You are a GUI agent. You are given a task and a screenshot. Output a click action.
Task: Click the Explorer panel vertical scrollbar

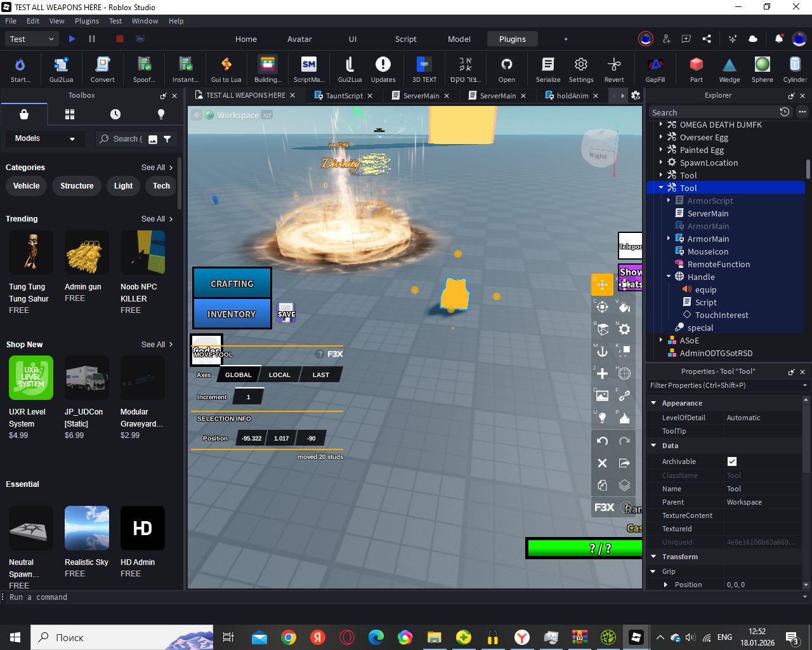pos(808,169)
